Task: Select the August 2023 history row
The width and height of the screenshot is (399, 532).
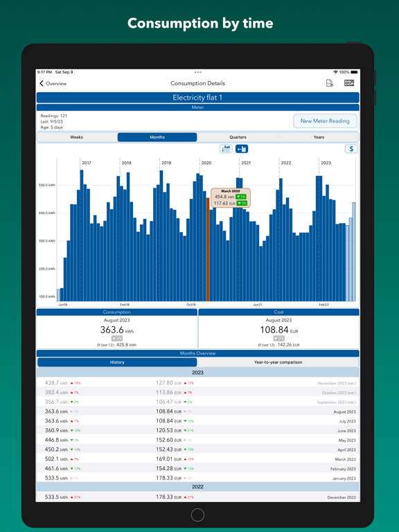Action: (198, 411)
